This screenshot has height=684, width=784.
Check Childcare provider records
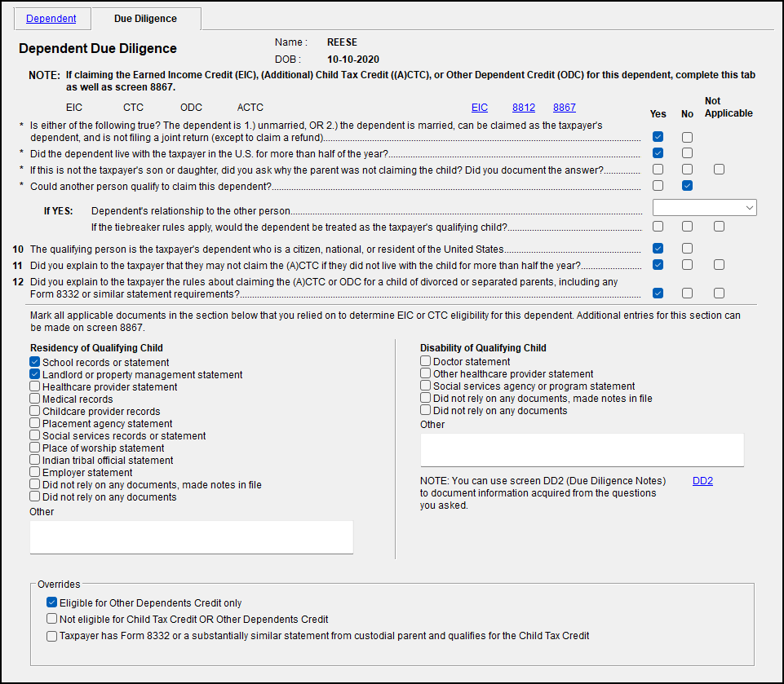34,411
